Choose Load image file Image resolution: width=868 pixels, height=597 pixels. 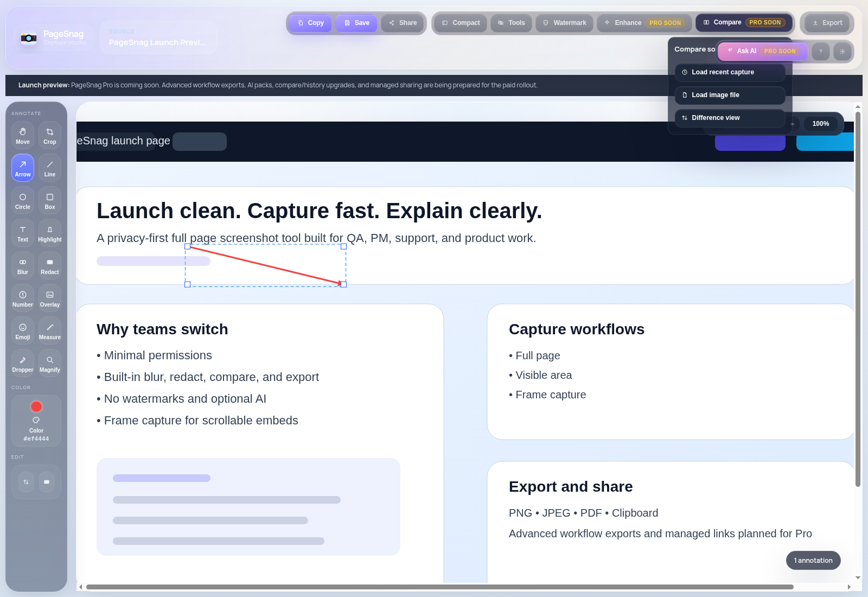730,95
